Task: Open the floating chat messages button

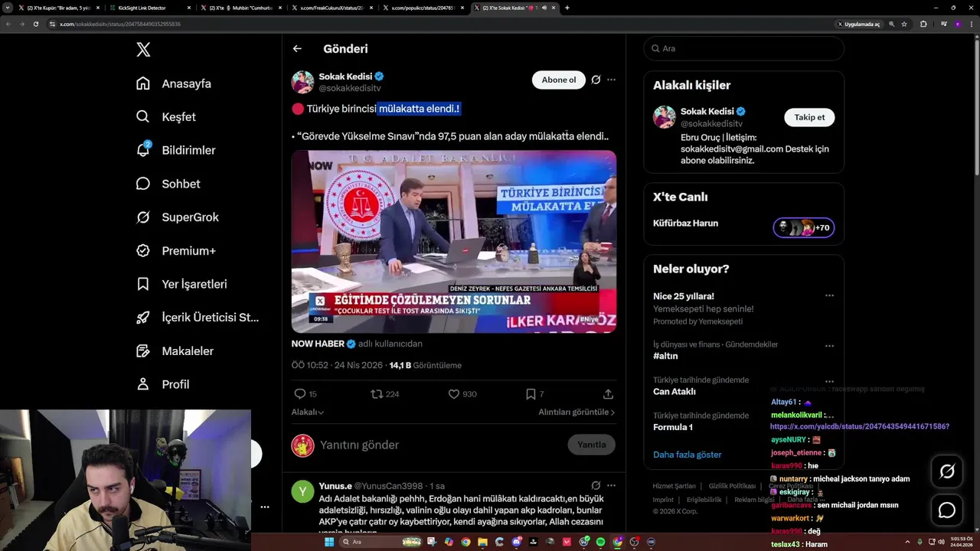Action: 947,510
